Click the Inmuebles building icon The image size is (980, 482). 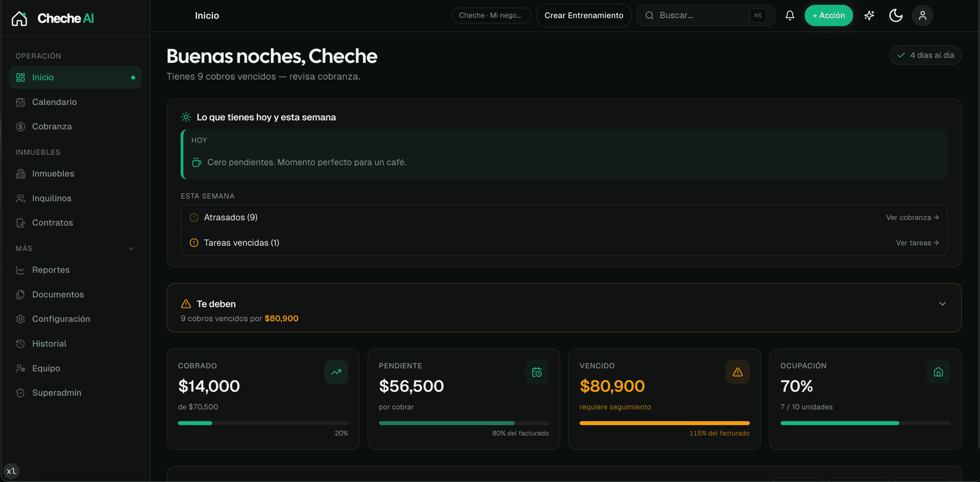click(21, 174)
